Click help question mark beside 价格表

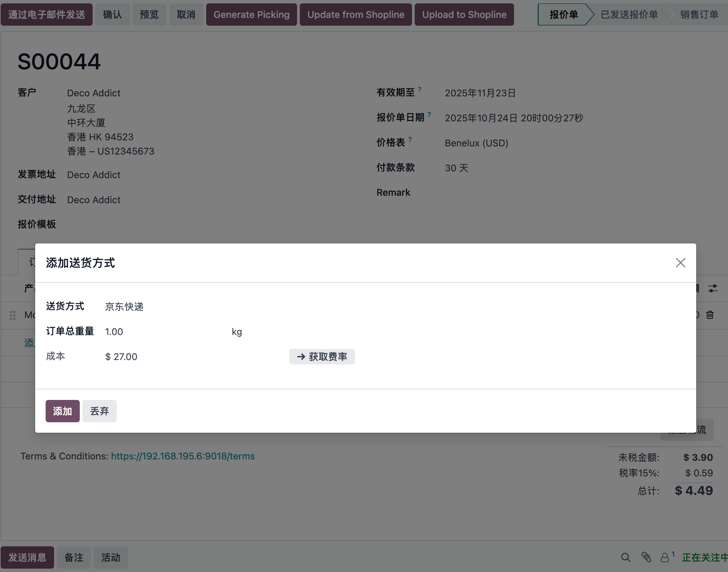click(x=410, y=139)
